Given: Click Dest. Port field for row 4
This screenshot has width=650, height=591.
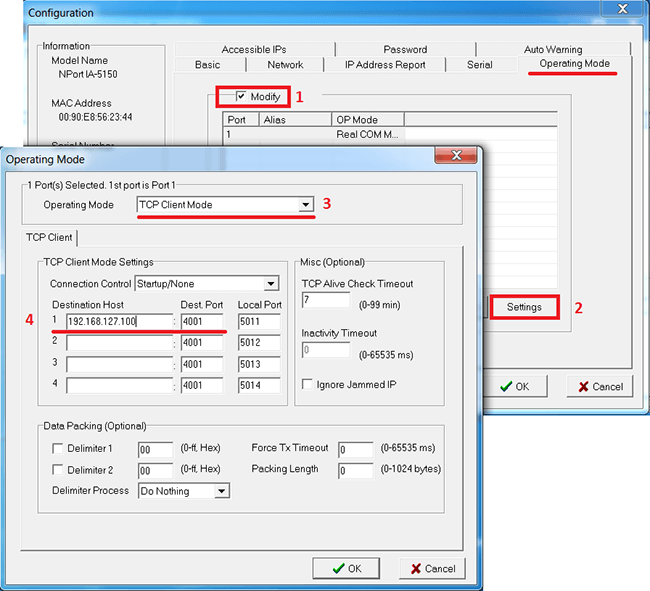Looking at the screenshot, I should (202, 385).
